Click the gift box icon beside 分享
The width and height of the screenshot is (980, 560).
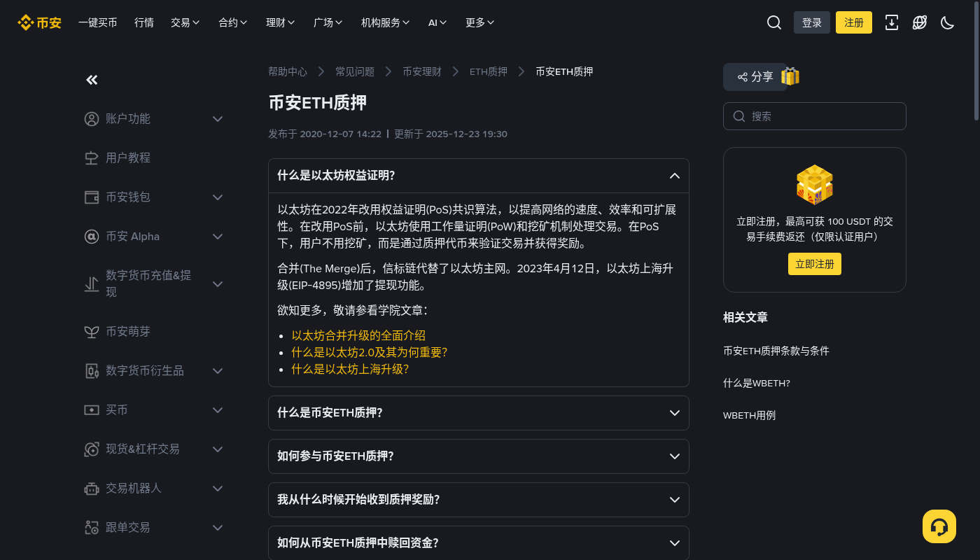[x=790, y=76]
